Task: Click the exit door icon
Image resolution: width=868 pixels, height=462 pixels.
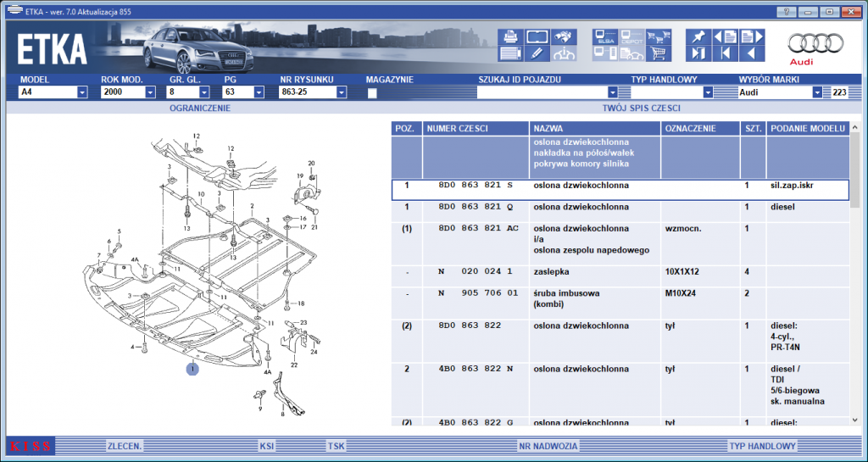Action: tap(698, 53)
